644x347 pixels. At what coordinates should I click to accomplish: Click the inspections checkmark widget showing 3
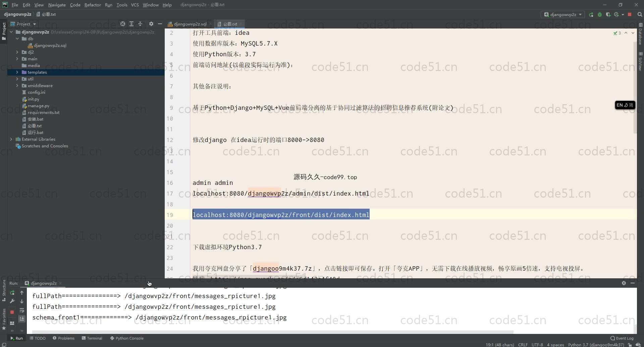[617, 33]
